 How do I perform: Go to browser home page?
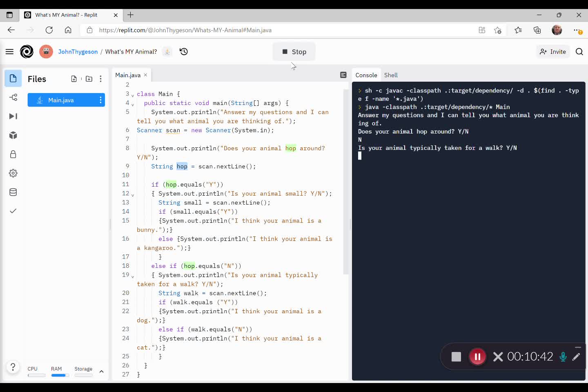[x=68, y=30]
